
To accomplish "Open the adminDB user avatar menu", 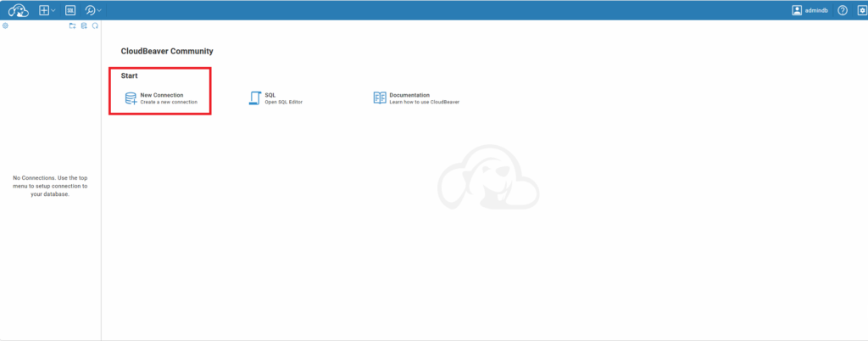I will point(797,10).
